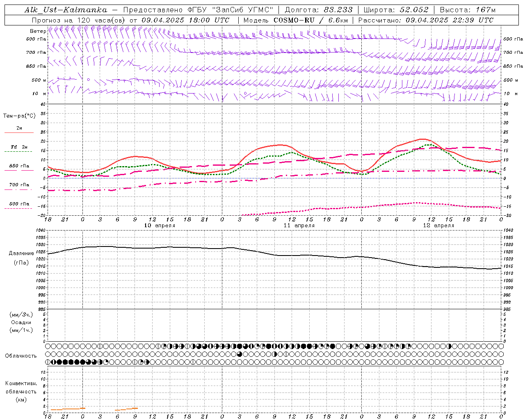Click the Модель COSMO-RU / 6.6км label
525x420 pixels.
click(x=296, y=20)
